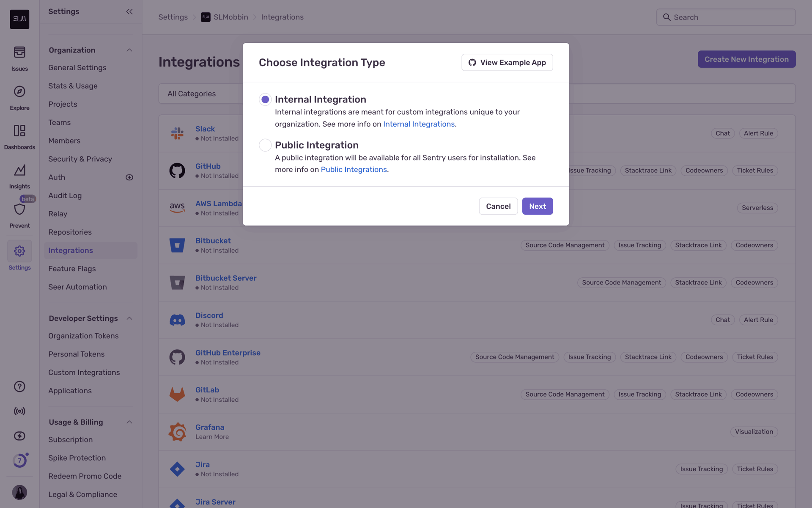
Task: Open the Bitbucket Server integration link
Action: (x=226, y=278)
